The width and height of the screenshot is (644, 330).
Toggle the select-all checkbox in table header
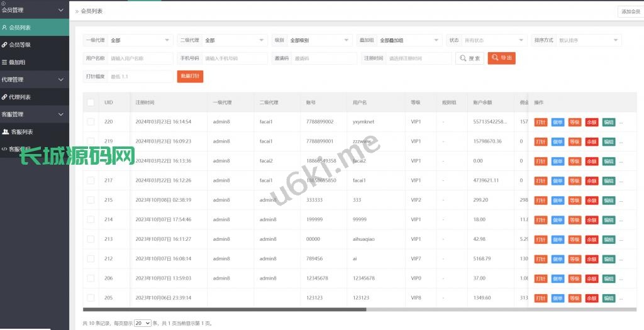tap(91, 102)
